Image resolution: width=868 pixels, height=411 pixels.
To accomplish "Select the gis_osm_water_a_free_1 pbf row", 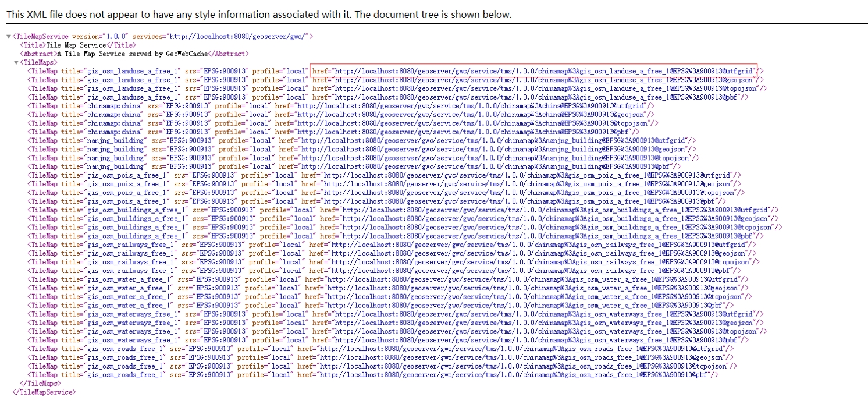I will tap(383, 305).
